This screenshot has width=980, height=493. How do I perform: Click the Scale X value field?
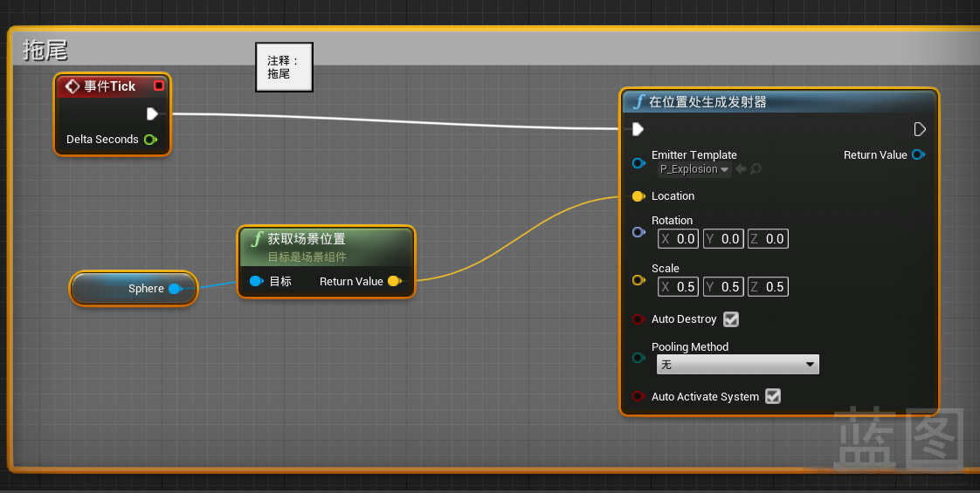point(678,287)
